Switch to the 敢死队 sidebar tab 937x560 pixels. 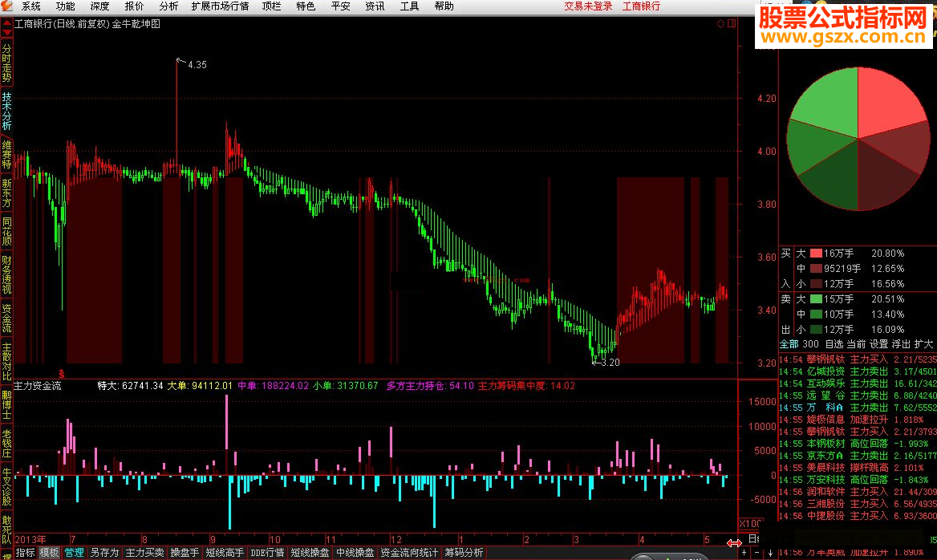(x=6, y=529)
